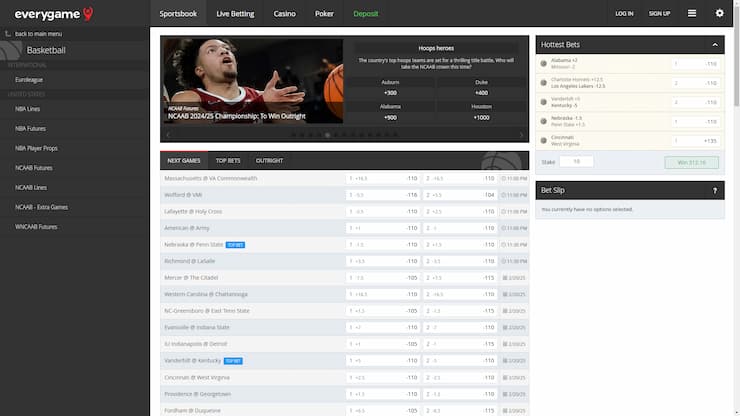
Task: Pick option 1 for Wofford @ VMI
Action: 383,195
